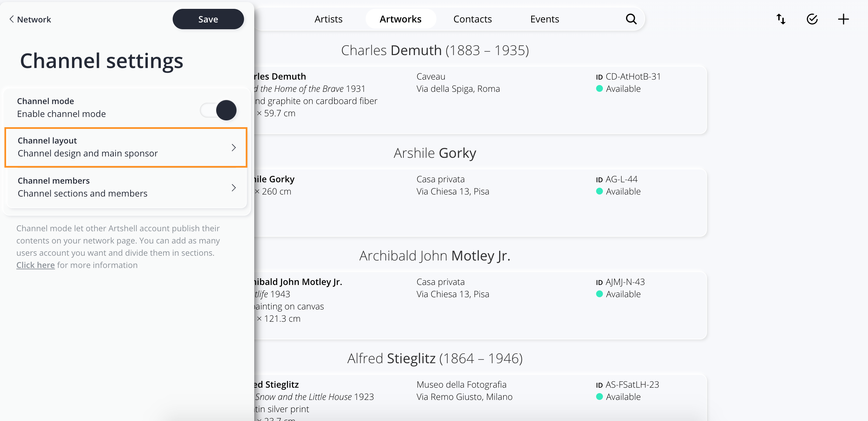The image size is (868, 421).
Task: Open artwork card CD-AtHotB-31
Action: (481, 100)
